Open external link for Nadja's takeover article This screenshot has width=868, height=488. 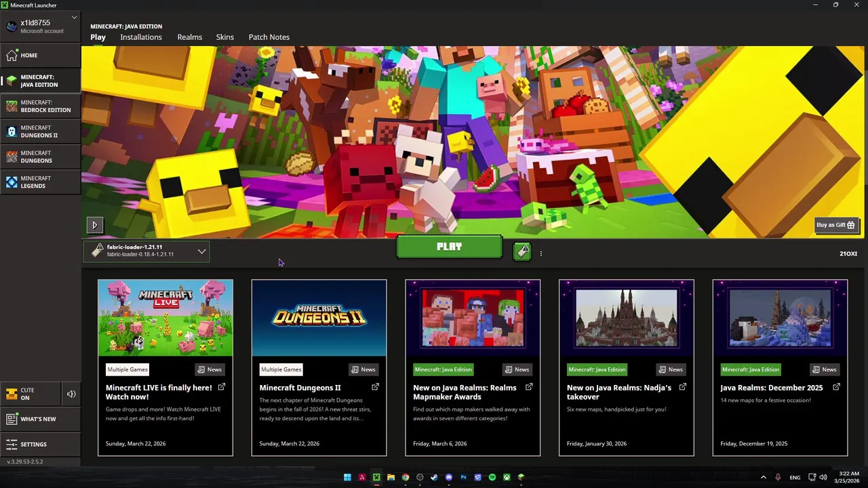[683, 387]
